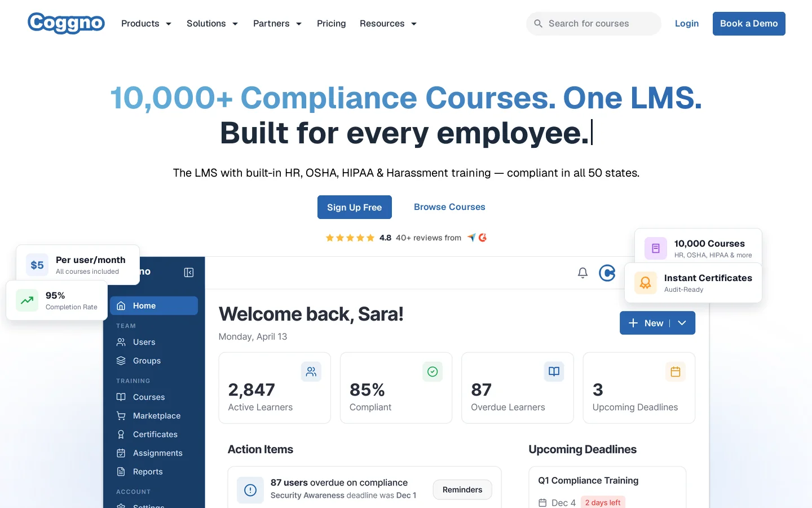Expand the Resources dropdown
The height and width of the screenshot is (508, 812).
click(x=389, y=24)
